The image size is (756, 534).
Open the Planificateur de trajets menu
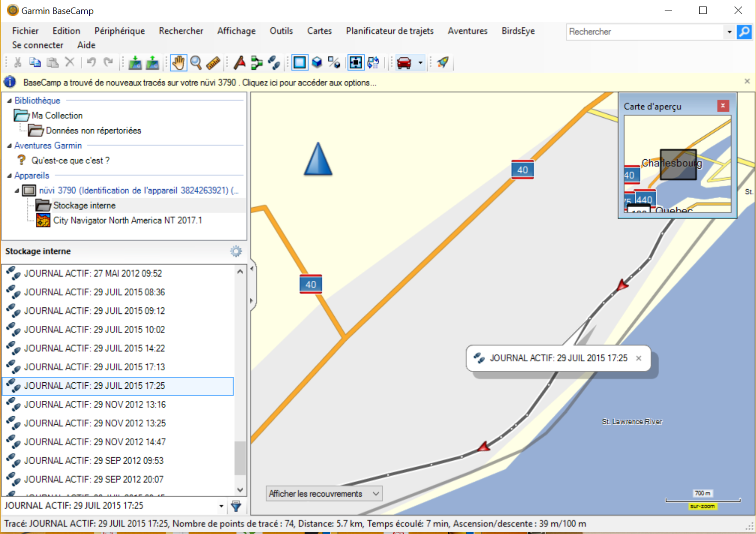tap(390, 31)
